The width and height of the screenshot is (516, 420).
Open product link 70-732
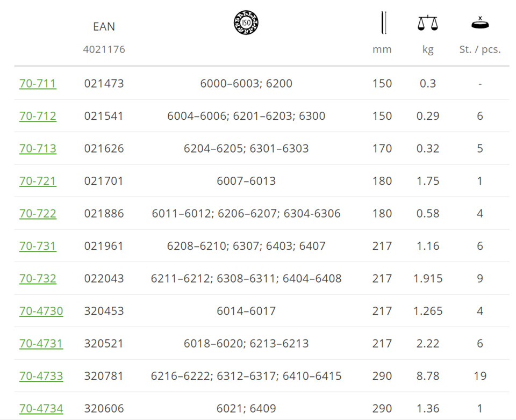[x=38, y=279]
